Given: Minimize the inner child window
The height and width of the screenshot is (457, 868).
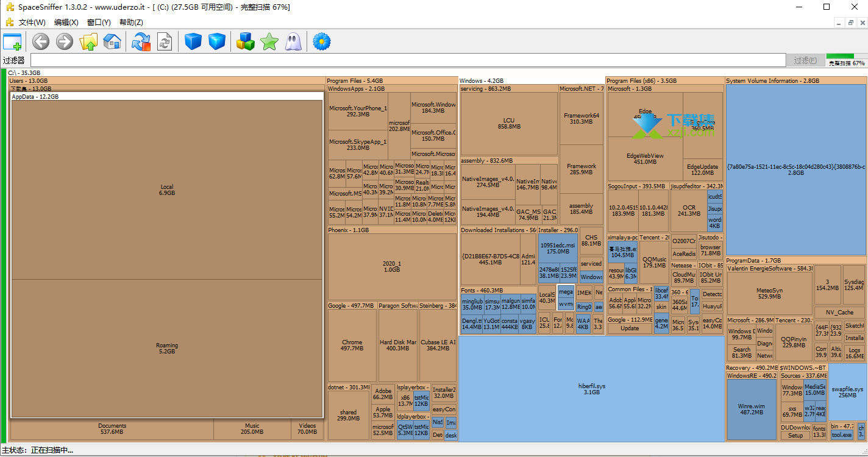Looking at the screenshot, I should coord(838,23).
